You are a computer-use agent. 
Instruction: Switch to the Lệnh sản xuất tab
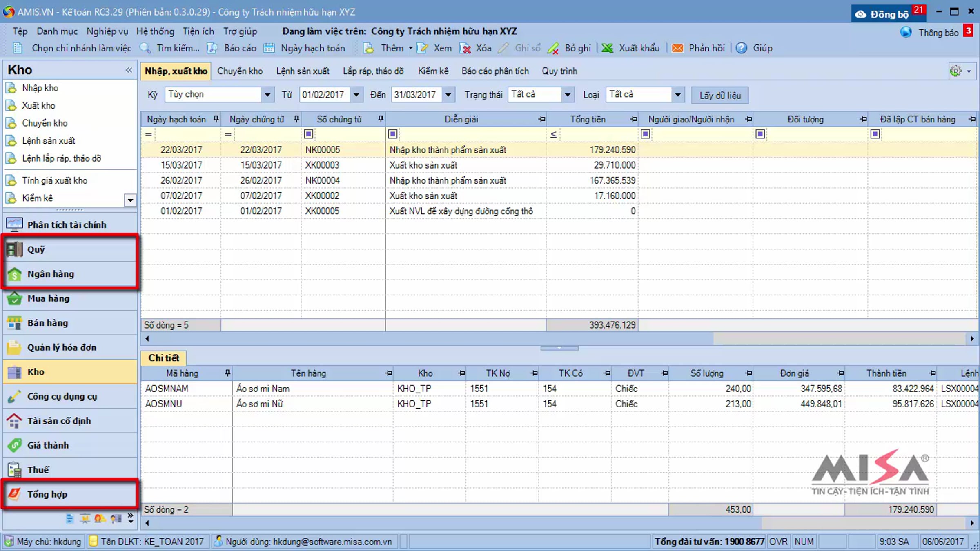coord(303,71)
